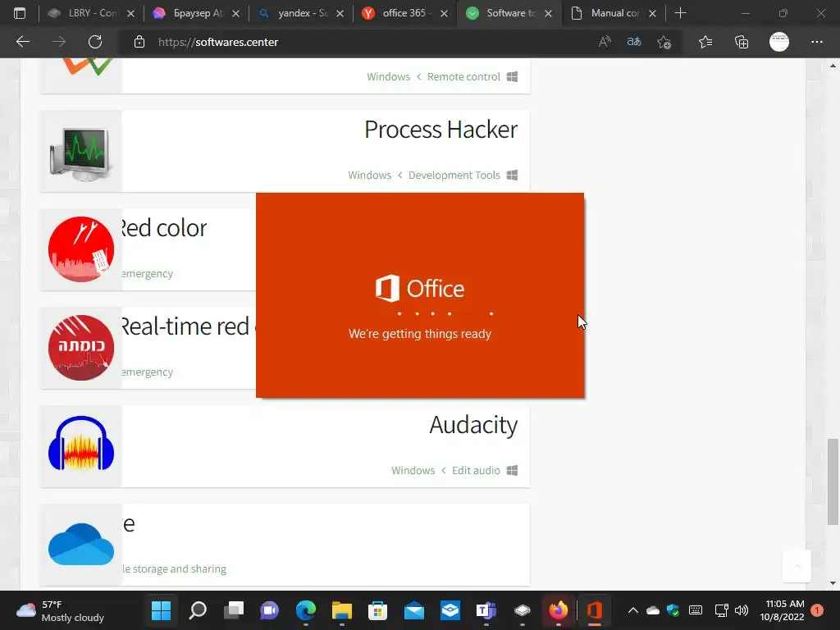The height and width of the screenshot is (630, 840).
Task: Click Windows link in Process Hacker row
Action: [x=370, y=176]
